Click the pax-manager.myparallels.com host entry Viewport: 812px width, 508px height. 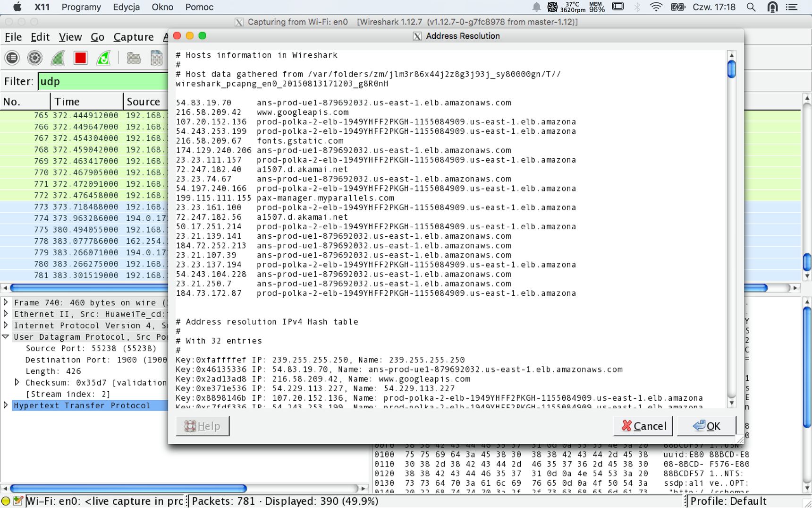click(x=325, y=198)
